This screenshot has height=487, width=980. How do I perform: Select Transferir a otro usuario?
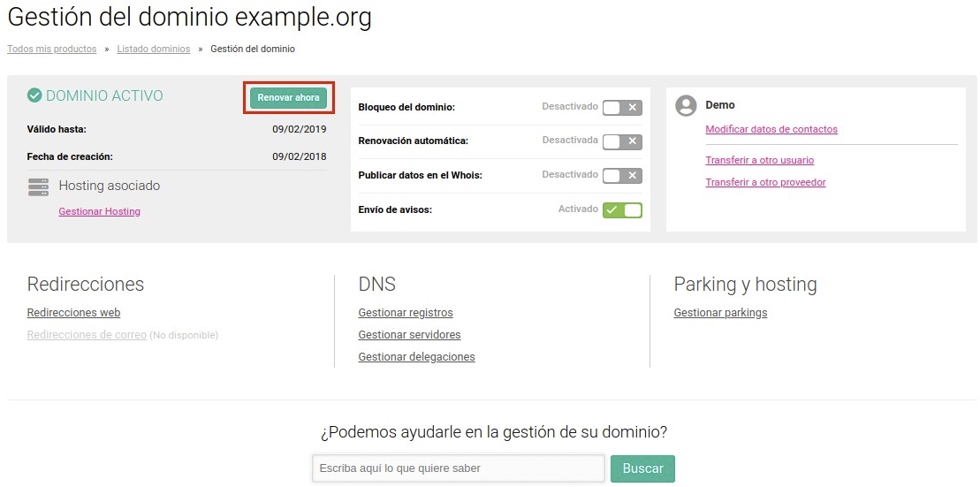pos(759,160)
